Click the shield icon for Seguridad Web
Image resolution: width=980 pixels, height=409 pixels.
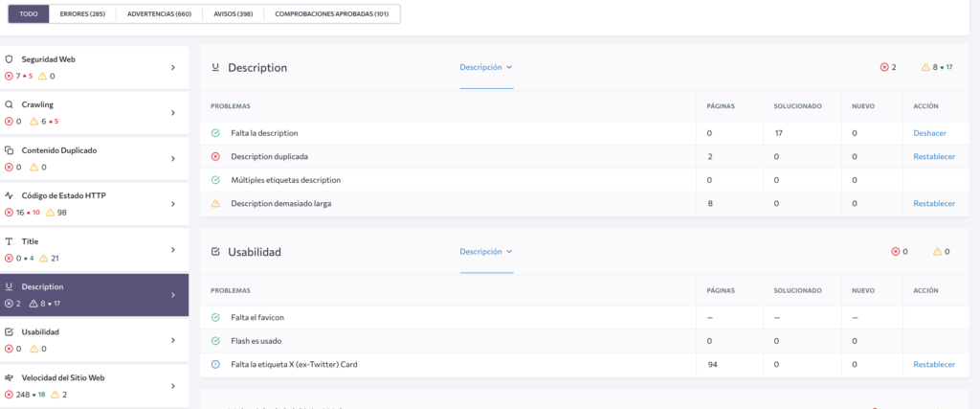tap(9, 59)
